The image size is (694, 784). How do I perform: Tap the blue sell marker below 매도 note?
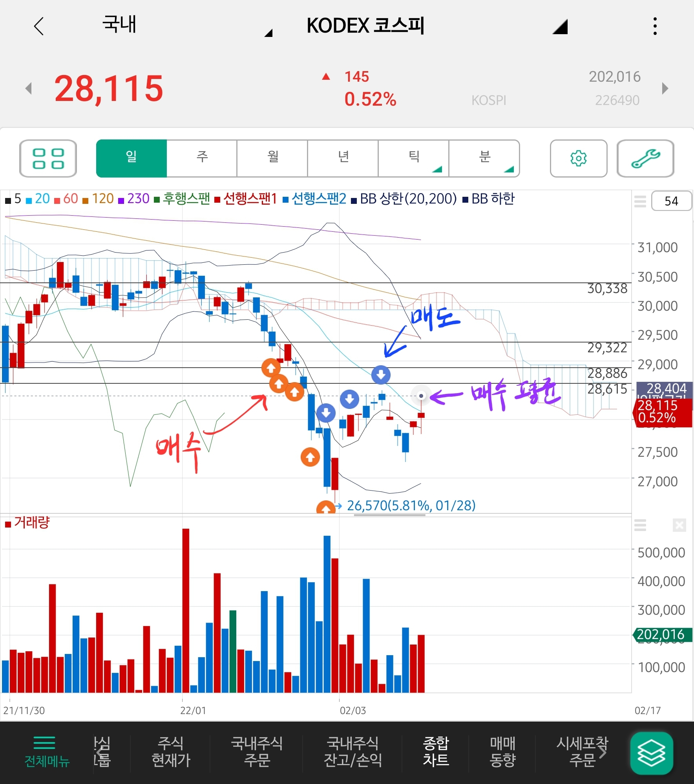point(381,375)
